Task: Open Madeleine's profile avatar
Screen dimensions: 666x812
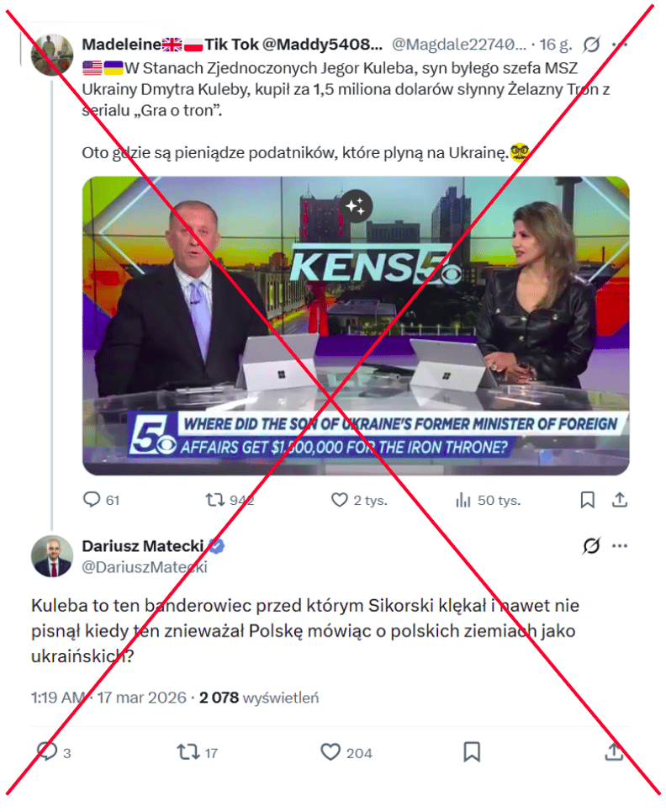Action: (x=52, y=55)
